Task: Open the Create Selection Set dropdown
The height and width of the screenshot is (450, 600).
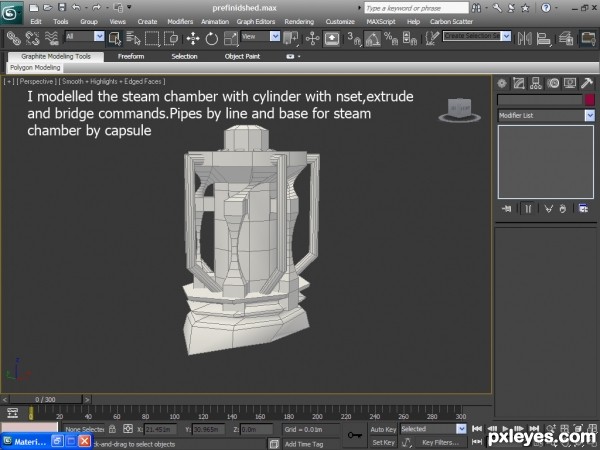Action: click(x=506, y=36)
